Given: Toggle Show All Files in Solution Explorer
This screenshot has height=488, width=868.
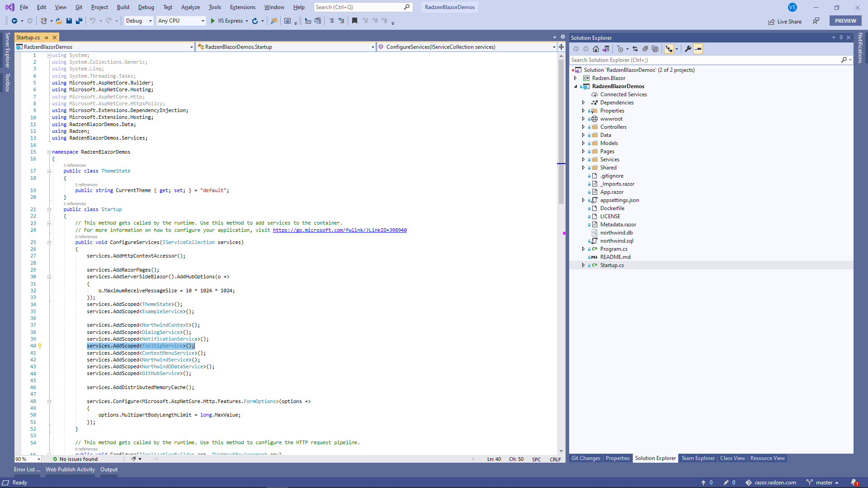Looking at the screenshot, I should [655, 49].
